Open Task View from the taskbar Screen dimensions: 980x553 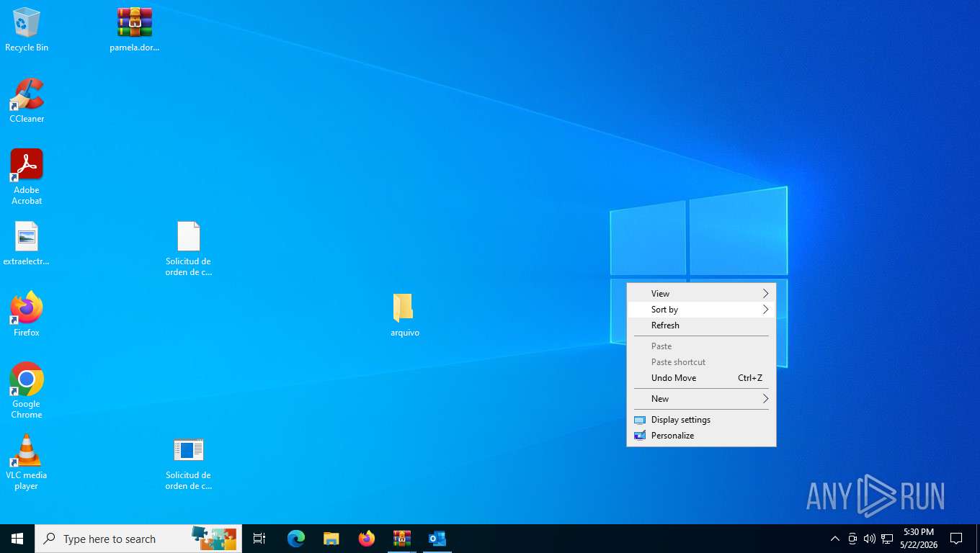[x=259, y=539]
